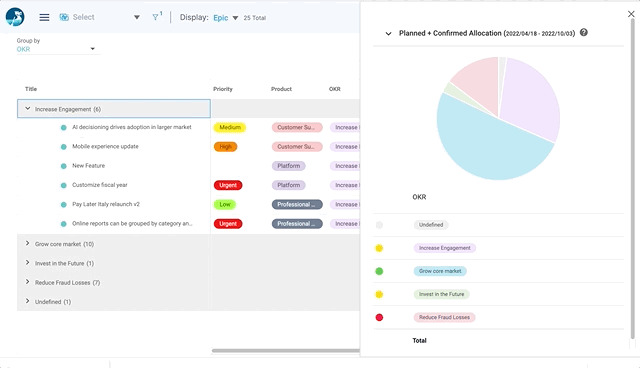Expand the Undefined group
The height and width of the screenshot is (368, 640).
click(x=27, y=301)
